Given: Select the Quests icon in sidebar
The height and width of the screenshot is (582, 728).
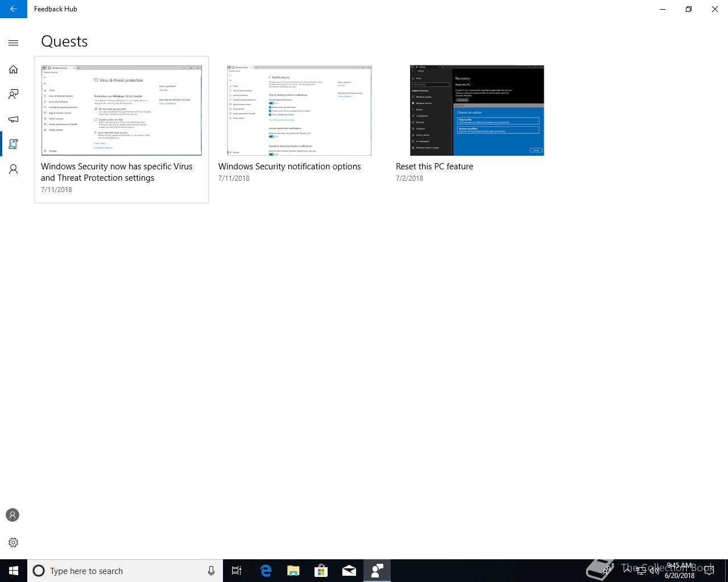Looking at the screenshot, I should pyautogui.click(x=14, y=144).
